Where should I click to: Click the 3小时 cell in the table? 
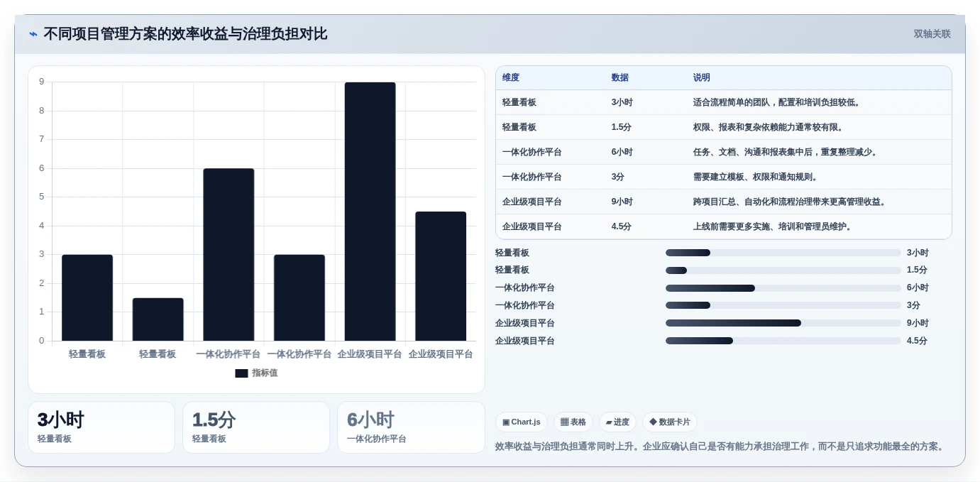[622, 102]
